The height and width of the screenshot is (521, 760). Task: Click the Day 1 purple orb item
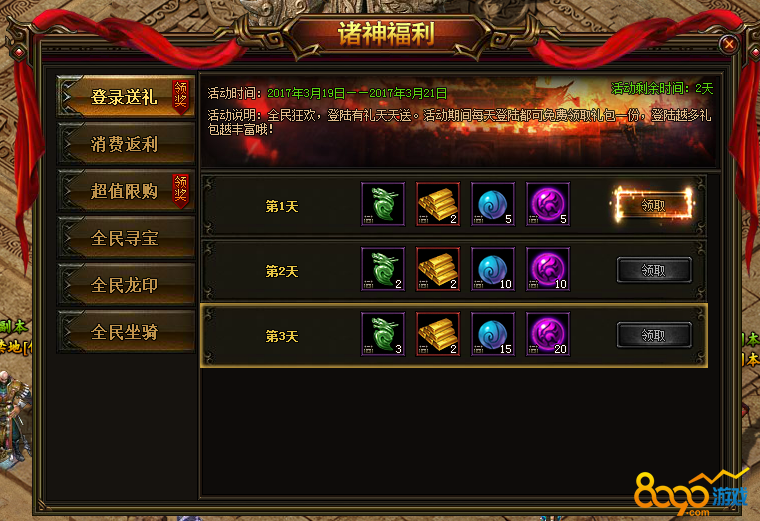(x=548, y=204)
